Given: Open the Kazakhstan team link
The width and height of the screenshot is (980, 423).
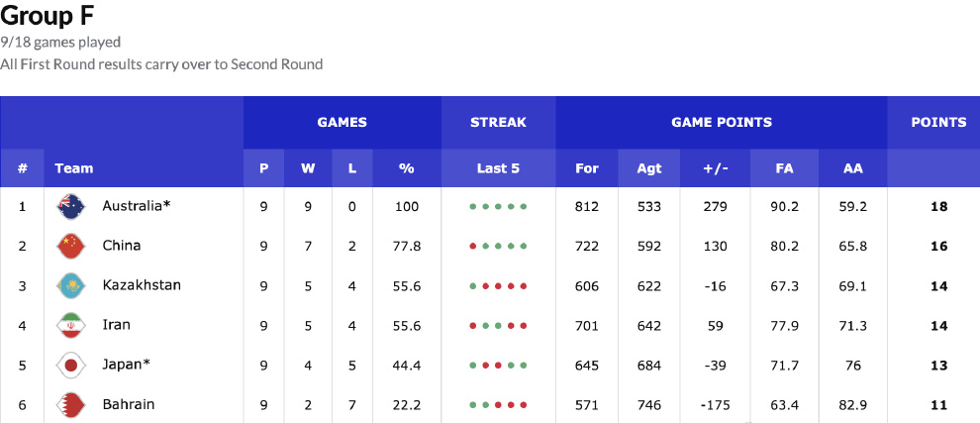Looking at the screenshot, I should [x=142, y=285].
